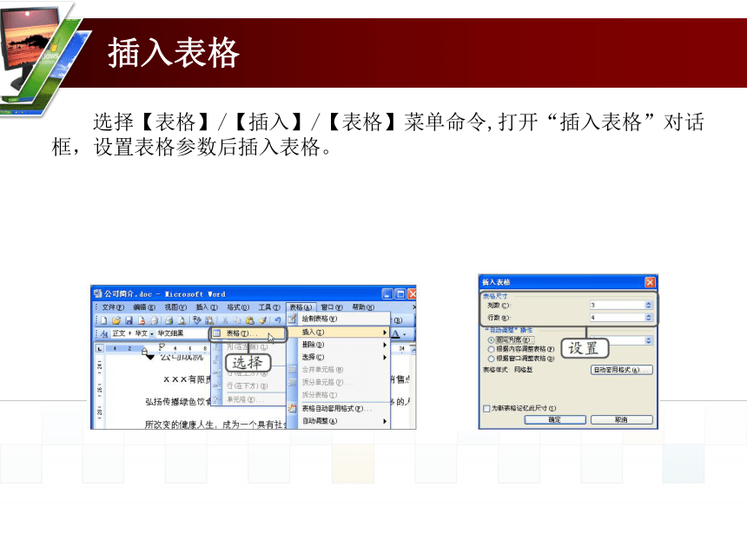Choose 表格自动套用格式 menu entry

tap(338, 408)
